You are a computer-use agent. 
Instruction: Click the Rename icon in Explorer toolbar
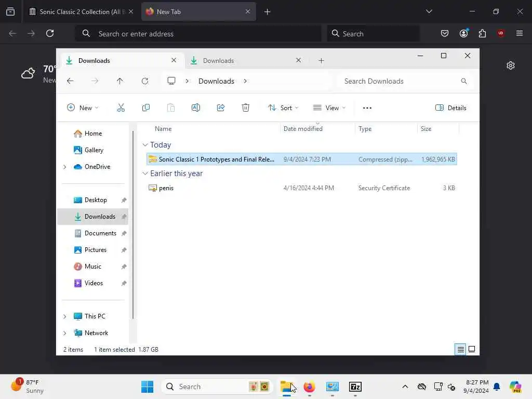(x=196, y=108)
